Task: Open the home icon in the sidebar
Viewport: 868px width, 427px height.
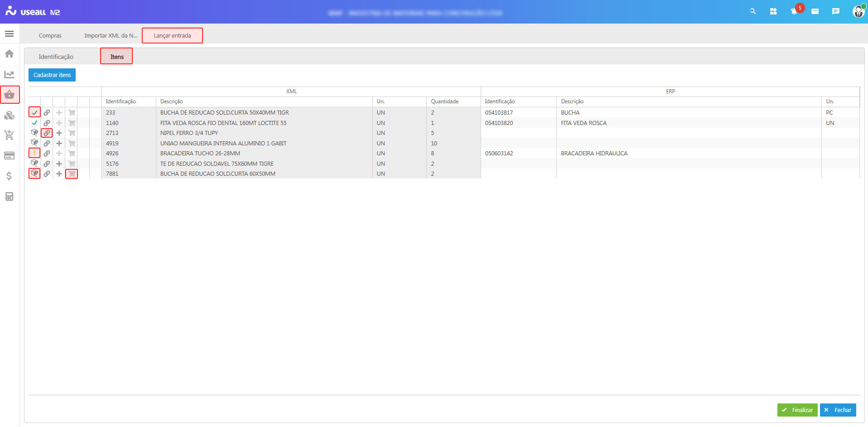Action: (9, 54)
